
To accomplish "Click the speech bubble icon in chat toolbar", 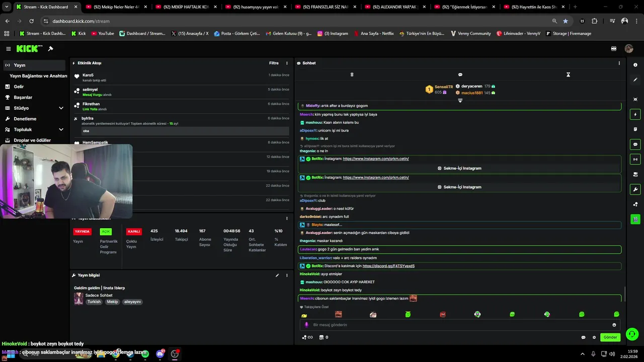I will 460,74.
